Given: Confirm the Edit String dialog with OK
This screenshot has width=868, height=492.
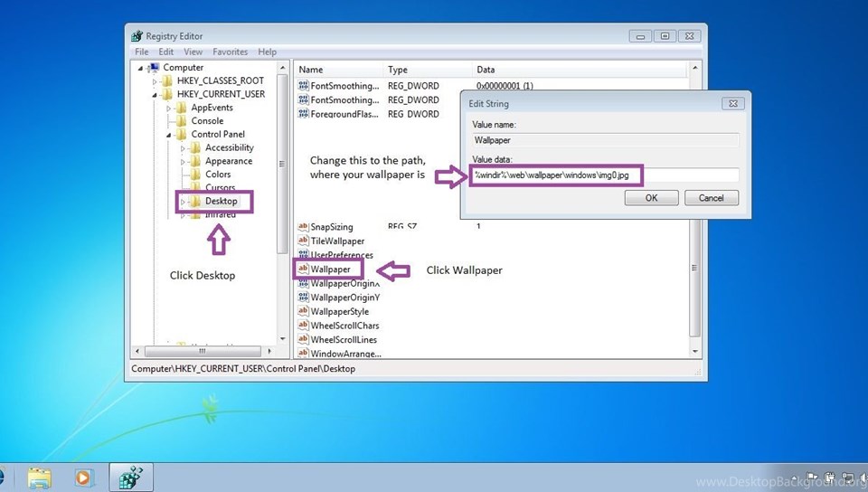Looking at the screenshot, I should 652,197.
